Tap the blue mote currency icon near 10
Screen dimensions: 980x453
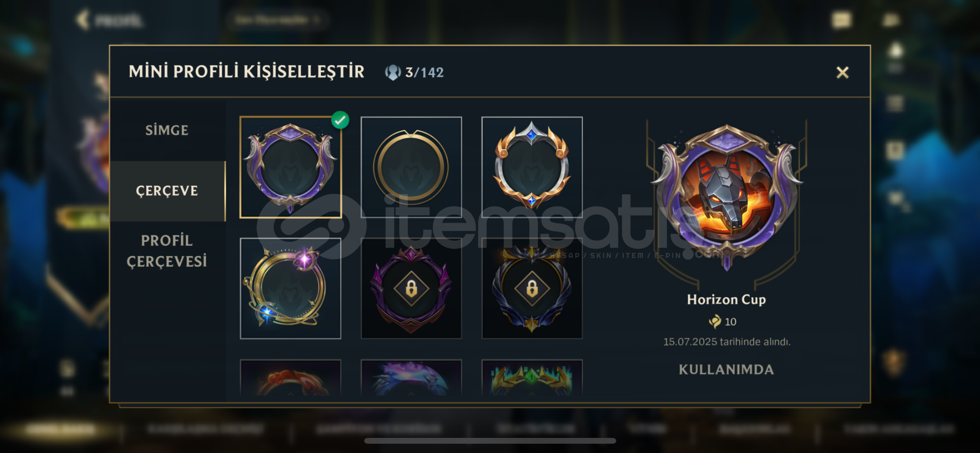715,322
